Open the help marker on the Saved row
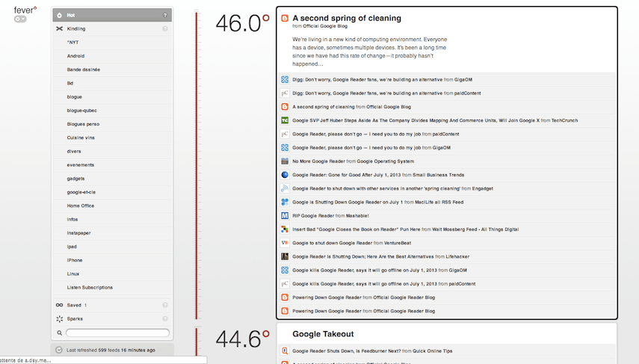The image size is (639, 364). tap(165, 305)
